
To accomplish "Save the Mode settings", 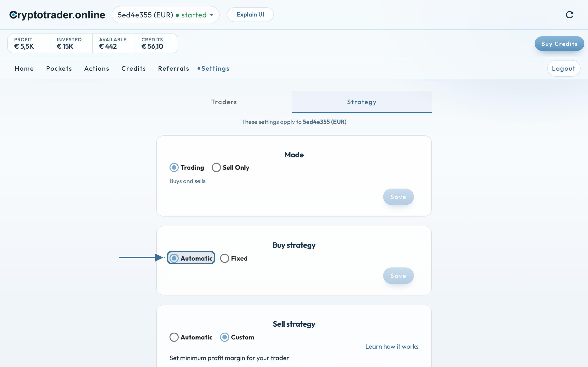I will (398, 197).
